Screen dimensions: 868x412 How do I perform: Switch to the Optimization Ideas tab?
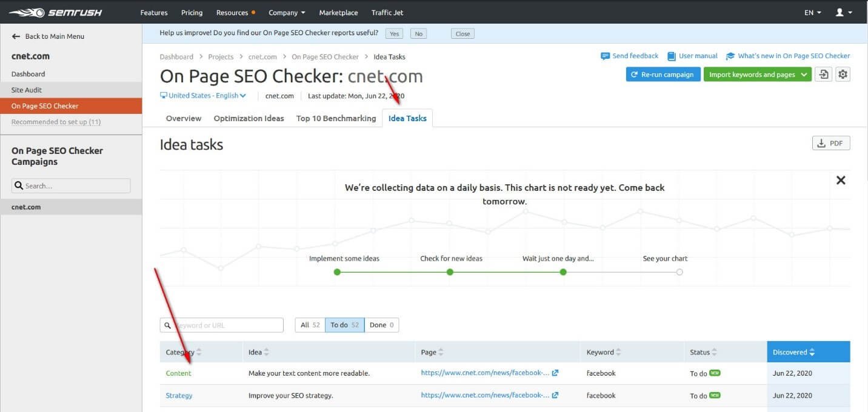tap(249, 118)
